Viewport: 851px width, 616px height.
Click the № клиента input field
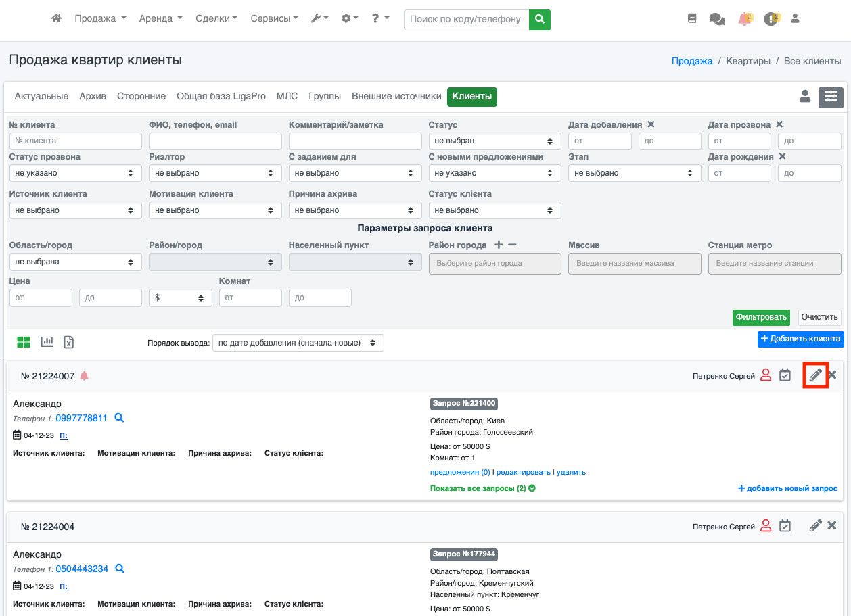pyautogui.click(x=75, y=141)
